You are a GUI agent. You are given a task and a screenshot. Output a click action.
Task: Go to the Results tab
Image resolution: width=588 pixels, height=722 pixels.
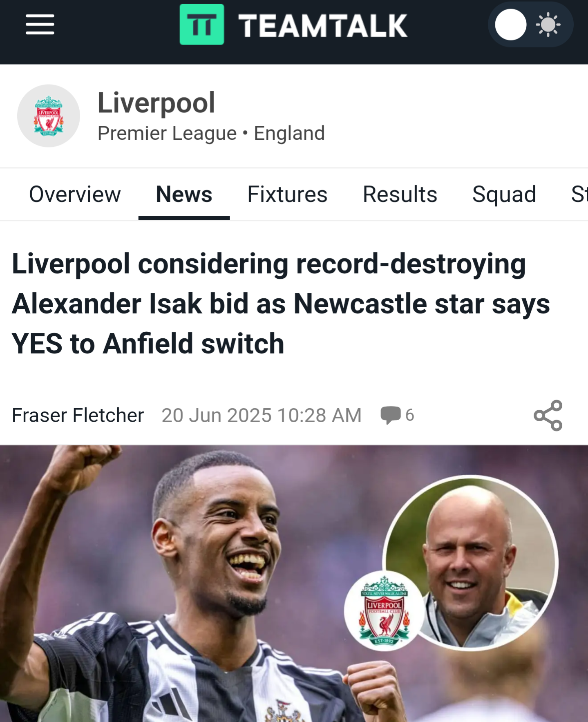click(x=400, y=194)
